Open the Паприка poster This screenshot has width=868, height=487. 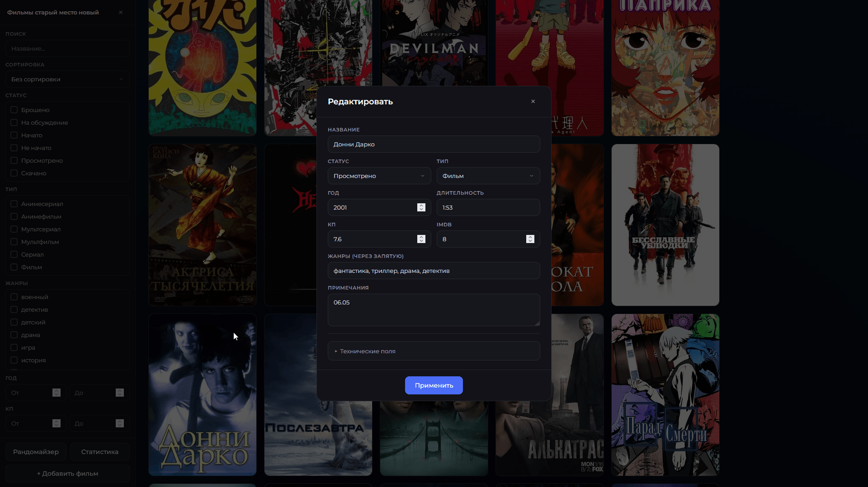click(665, 68)
